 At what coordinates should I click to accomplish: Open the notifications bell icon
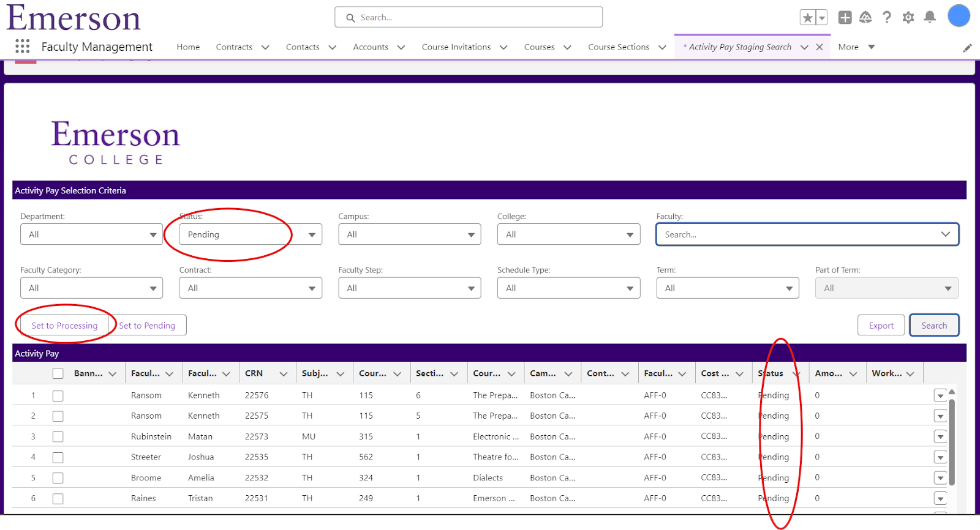(930, 17)
